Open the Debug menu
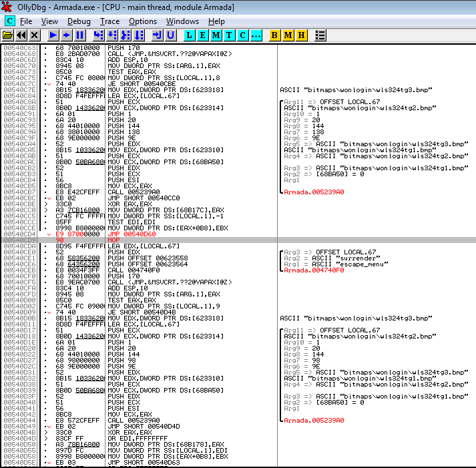476x468 pixels. coord(79,21)
